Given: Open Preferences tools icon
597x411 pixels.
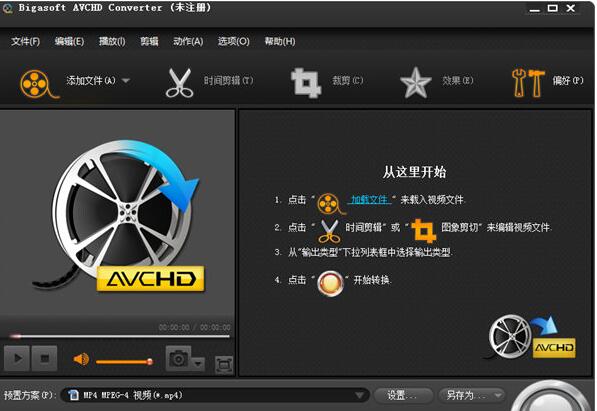Looking at the screenshot, I should click(528, 83).
